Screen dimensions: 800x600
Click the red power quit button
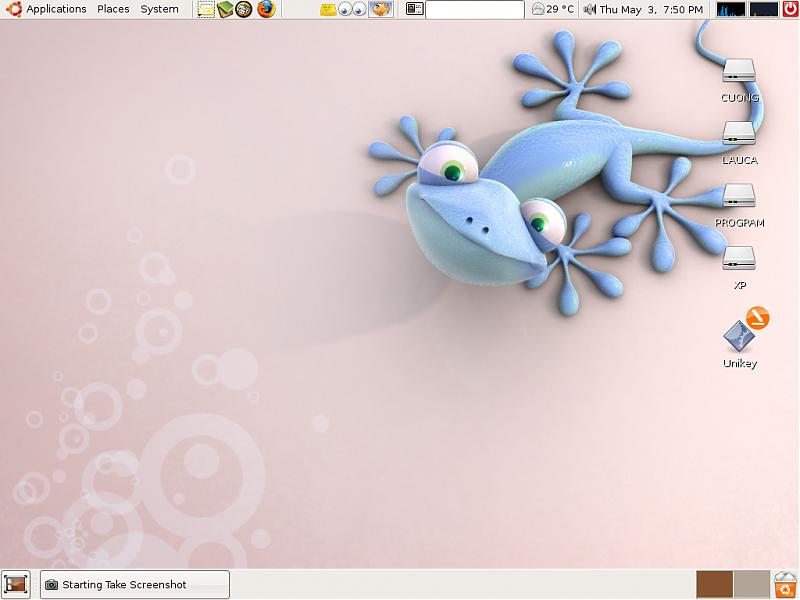789,10
